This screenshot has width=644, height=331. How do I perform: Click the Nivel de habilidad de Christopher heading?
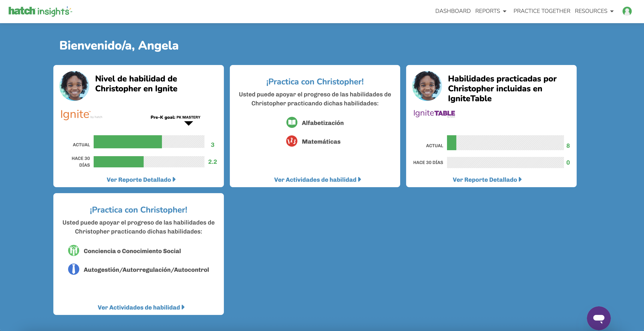136,84
